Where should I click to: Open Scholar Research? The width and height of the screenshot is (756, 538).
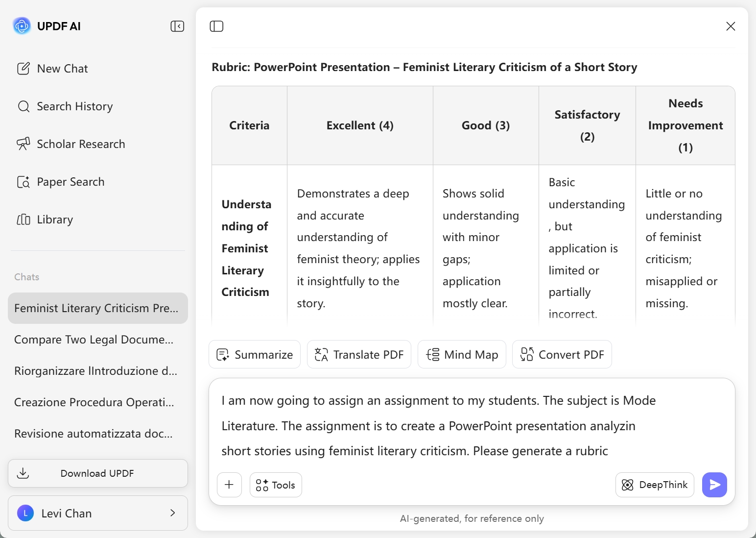81,144
